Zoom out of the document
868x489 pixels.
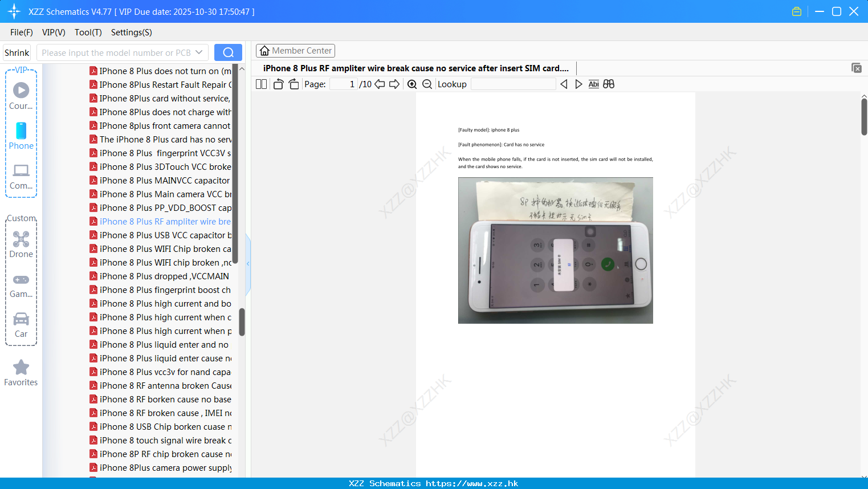pos(427,84)
